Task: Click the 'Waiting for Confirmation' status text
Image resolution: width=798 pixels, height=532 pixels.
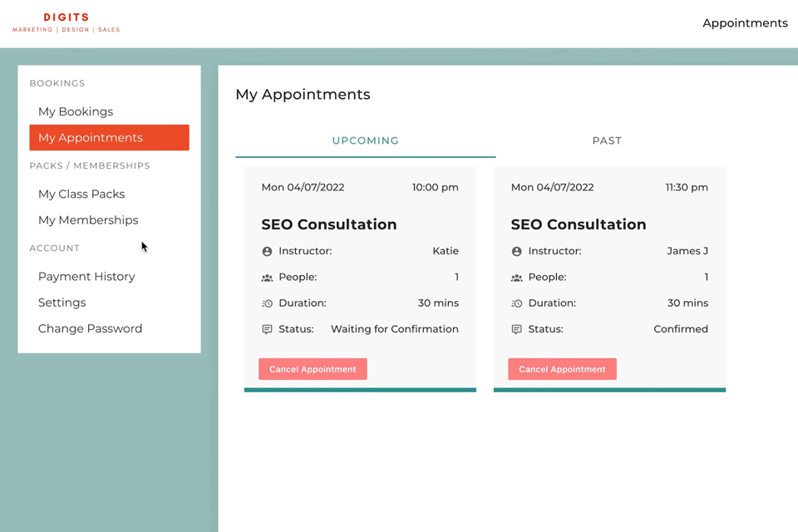Action: pyautogui.click(x=394, y=329)
